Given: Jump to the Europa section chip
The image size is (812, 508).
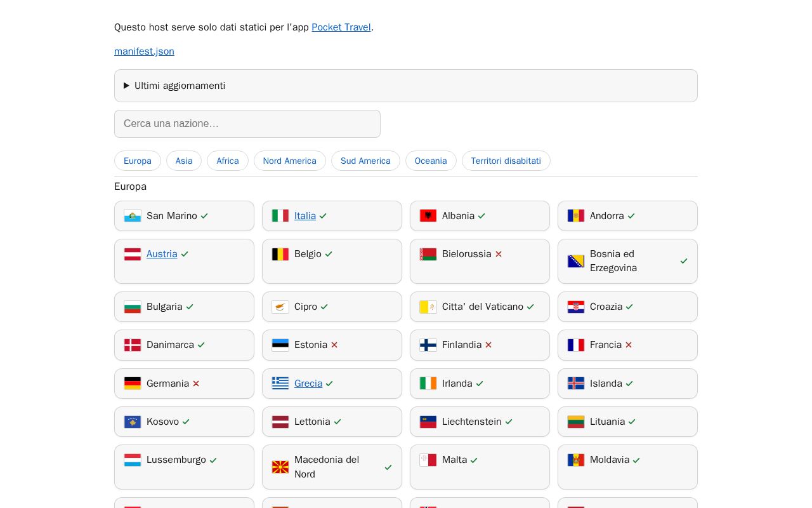Looking at the screenshot, I should 138,161.
